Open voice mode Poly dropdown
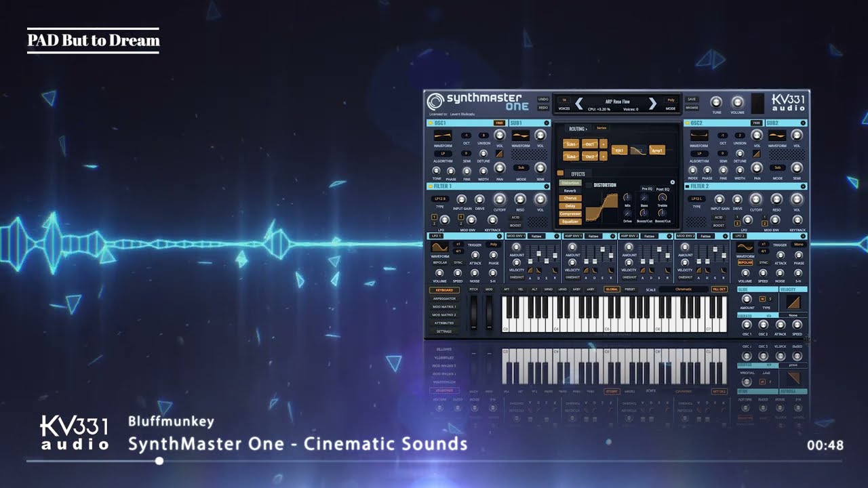 [x=671, y=100]
